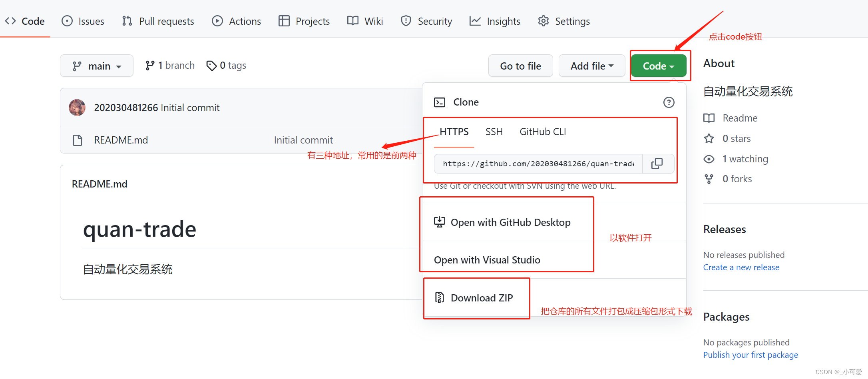Click the user avatar in commit row
868x379 pixels.
[x=77, y=108]
